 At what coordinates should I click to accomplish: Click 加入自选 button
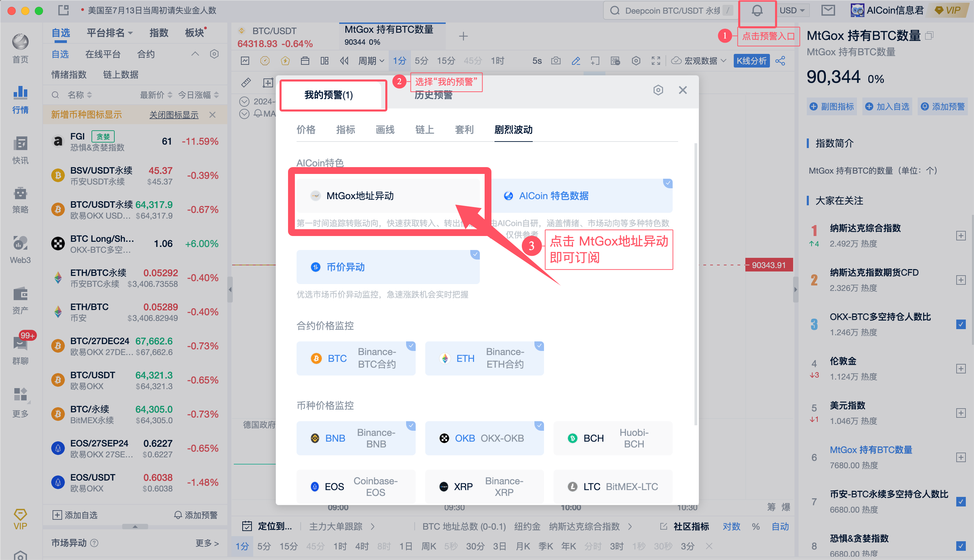[x=887, y=106]
